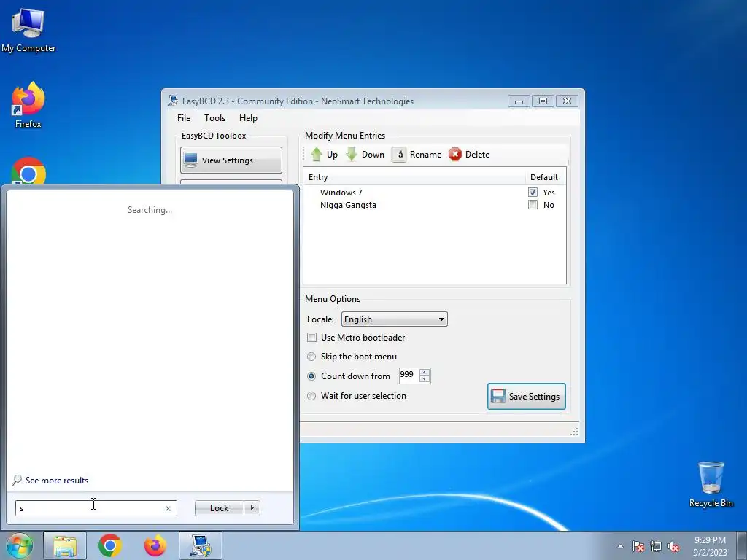Open Chrome from the taskbar
This screenshot has width=747, height=560.
click(110, 545)
